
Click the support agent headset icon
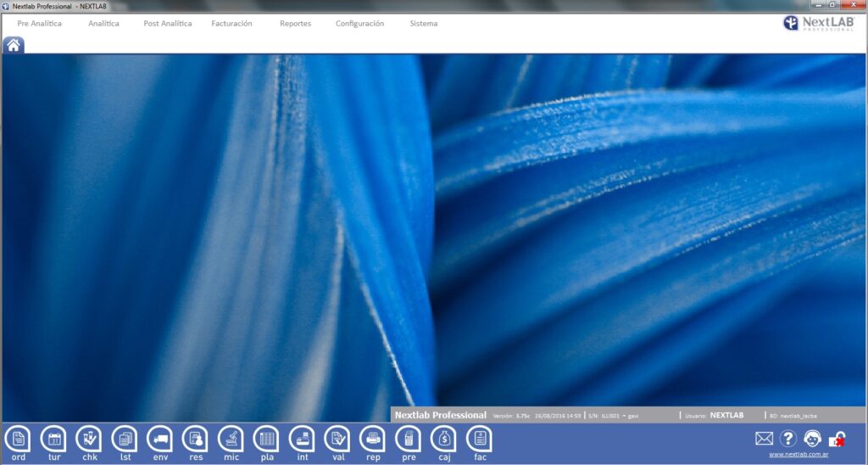(x=813, y=439)
